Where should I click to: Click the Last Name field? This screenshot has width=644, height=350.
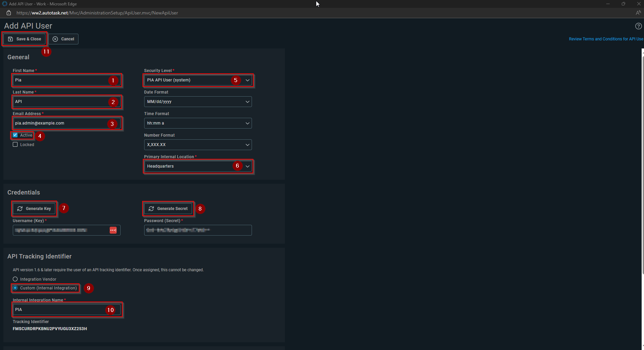[67, 102]
